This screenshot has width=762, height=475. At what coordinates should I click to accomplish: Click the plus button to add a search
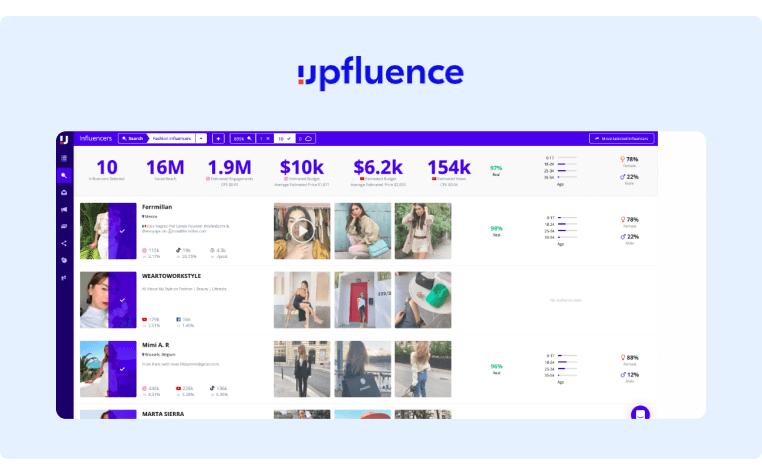point(218,139)
